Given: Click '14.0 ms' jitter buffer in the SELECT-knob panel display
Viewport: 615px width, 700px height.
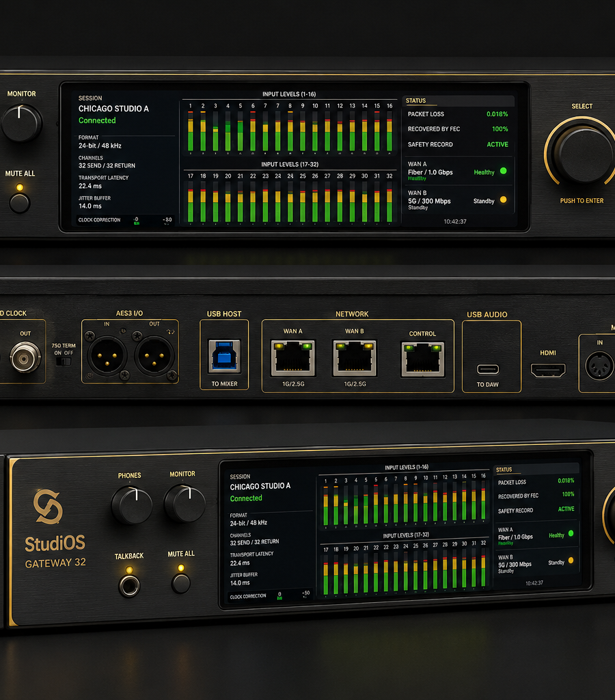Looking at the screenshot, I should [x=90, y=206].
